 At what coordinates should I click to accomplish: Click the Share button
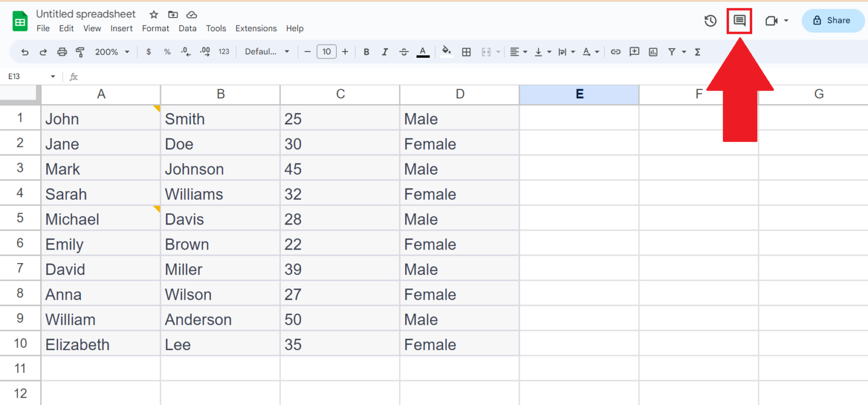[833, 20]
